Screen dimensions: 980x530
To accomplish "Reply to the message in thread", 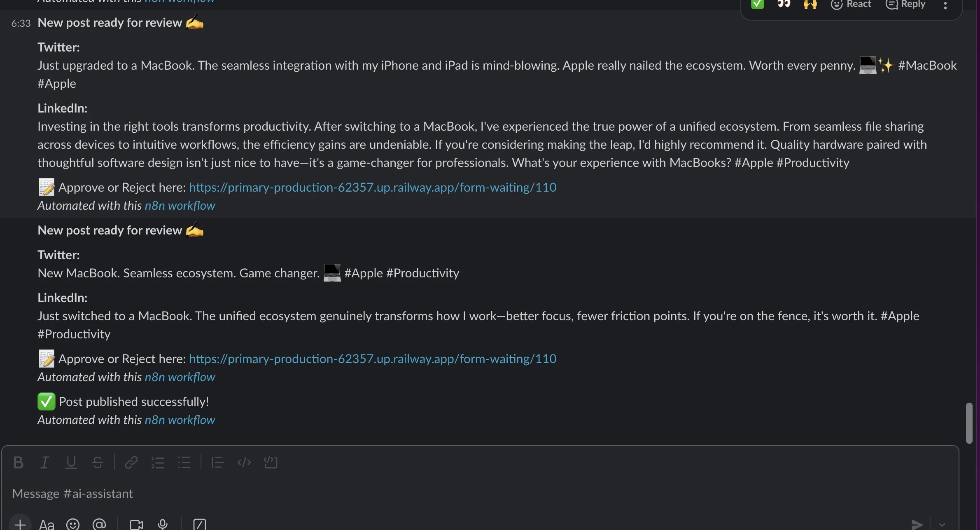I will coord(906,4).
